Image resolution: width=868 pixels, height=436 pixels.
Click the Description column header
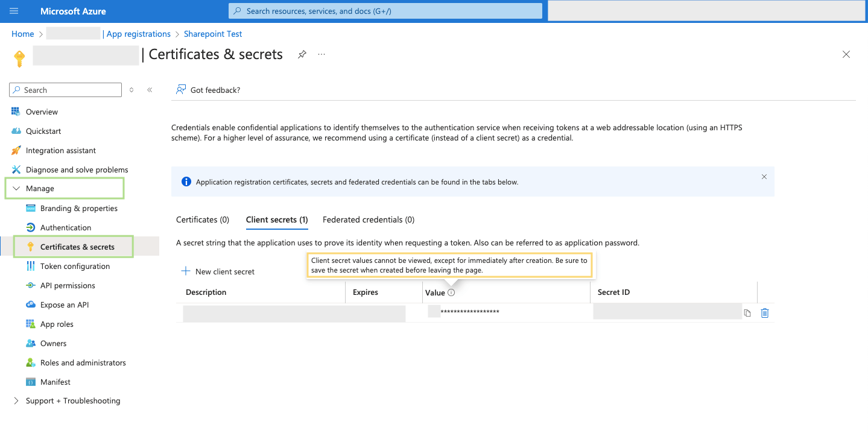tap(206, 292)
